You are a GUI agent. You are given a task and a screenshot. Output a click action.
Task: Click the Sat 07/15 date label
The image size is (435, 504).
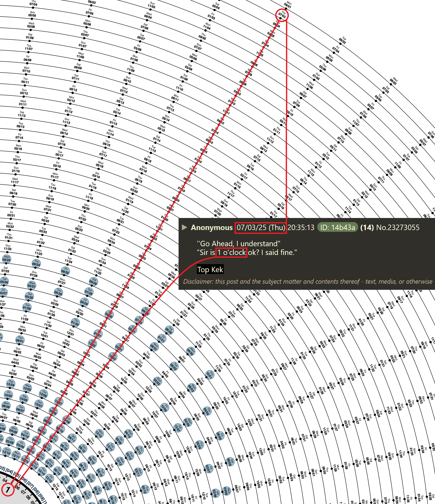pos(257,158)
